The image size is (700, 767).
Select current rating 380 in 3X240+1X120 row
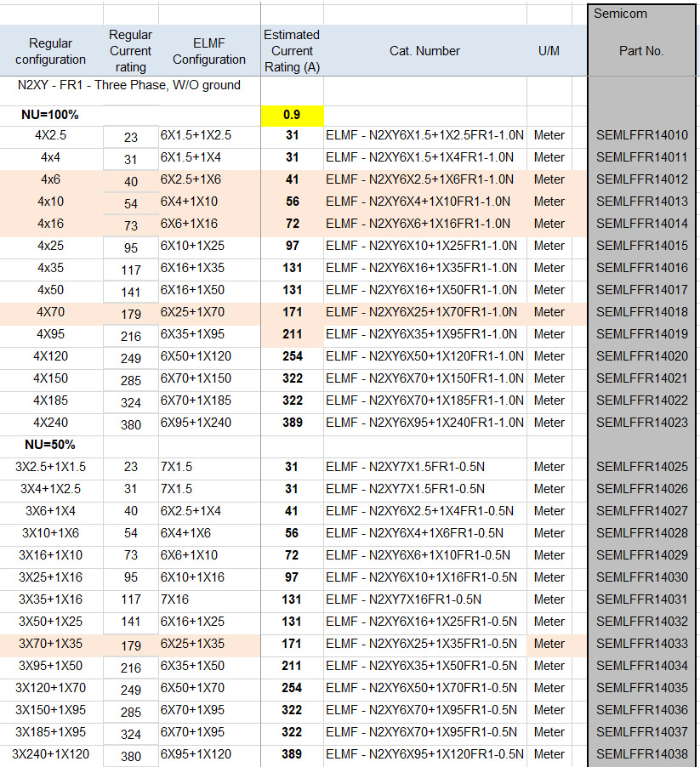pos(131,757)
